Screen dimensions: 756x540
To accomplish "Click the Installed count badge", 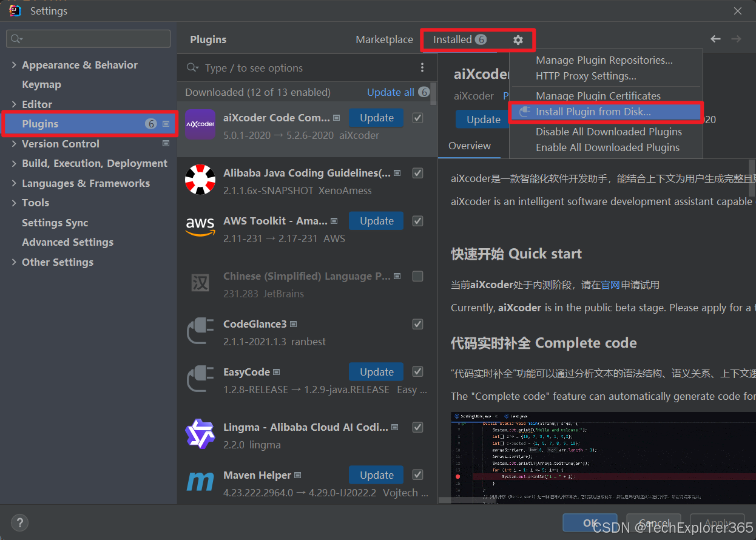I will tap(481, 39).
